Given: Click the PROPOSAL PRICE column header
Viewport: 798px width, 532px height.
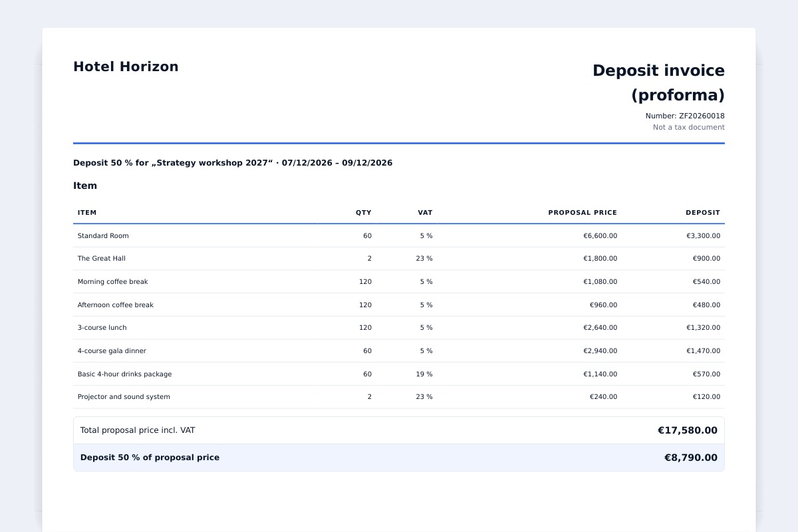Looking at the screenshot, I should pos(583,213).
